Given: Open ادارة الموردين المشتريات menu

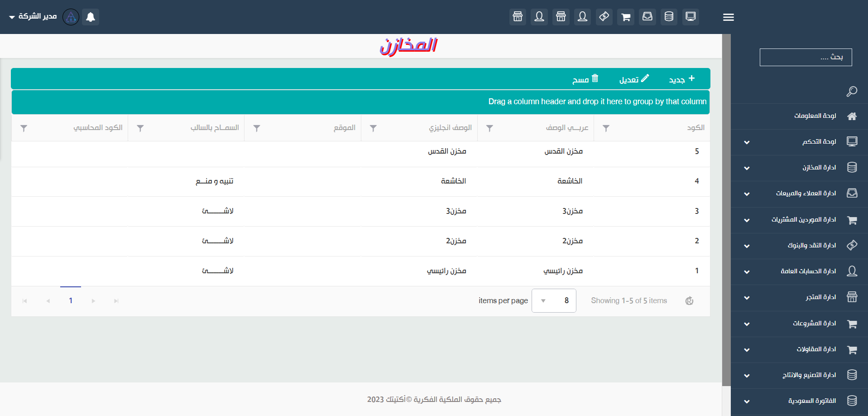Looking at the screenshot, I should coord(799,220).
